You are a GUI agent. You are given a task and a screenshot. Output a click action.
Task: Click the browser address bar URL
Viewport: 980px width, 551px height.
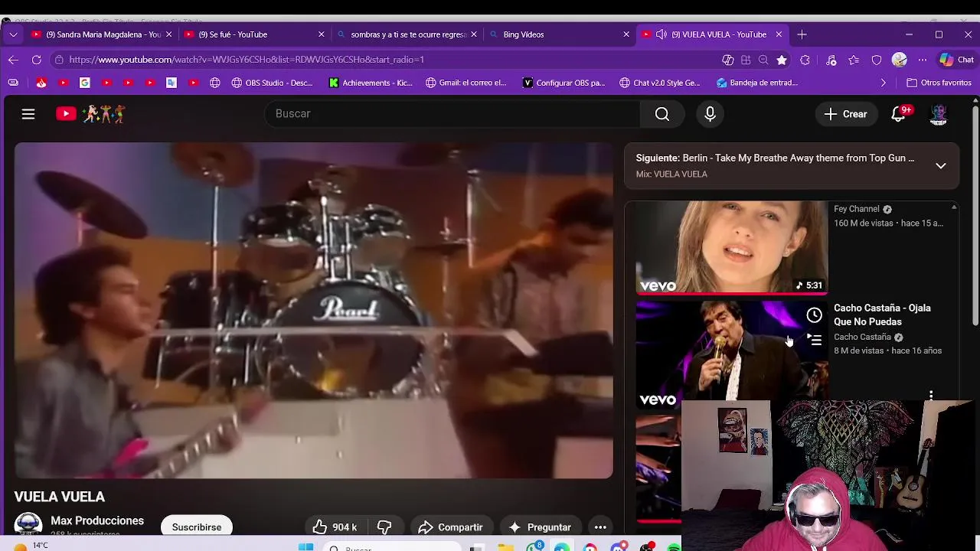pos(247,60)
